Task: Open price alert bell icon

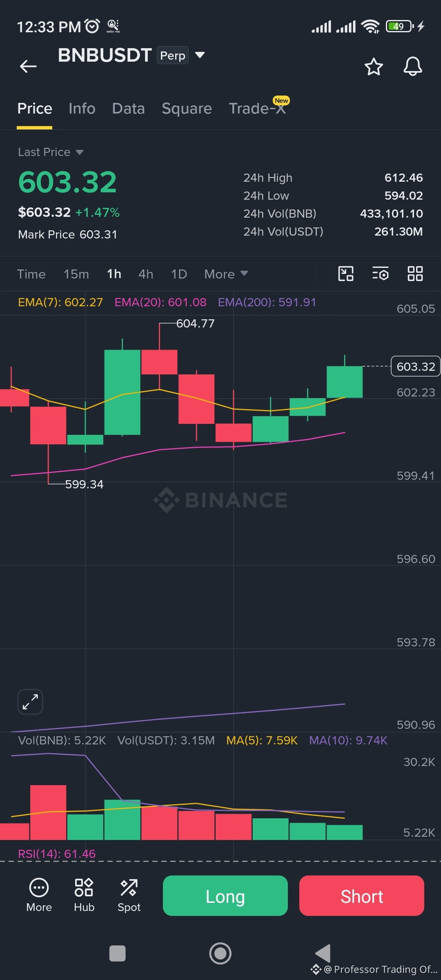Action: point(413,66)
